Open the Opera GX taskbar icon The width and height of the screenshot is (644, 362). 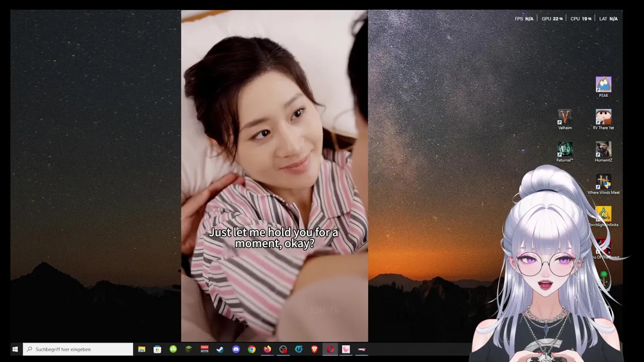click(x=330, y=349)
